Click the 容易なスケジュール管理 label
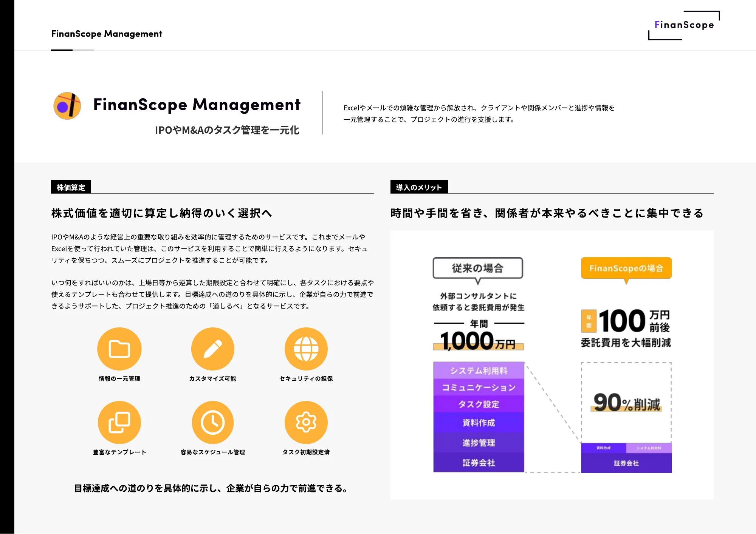 pos(213,452)
